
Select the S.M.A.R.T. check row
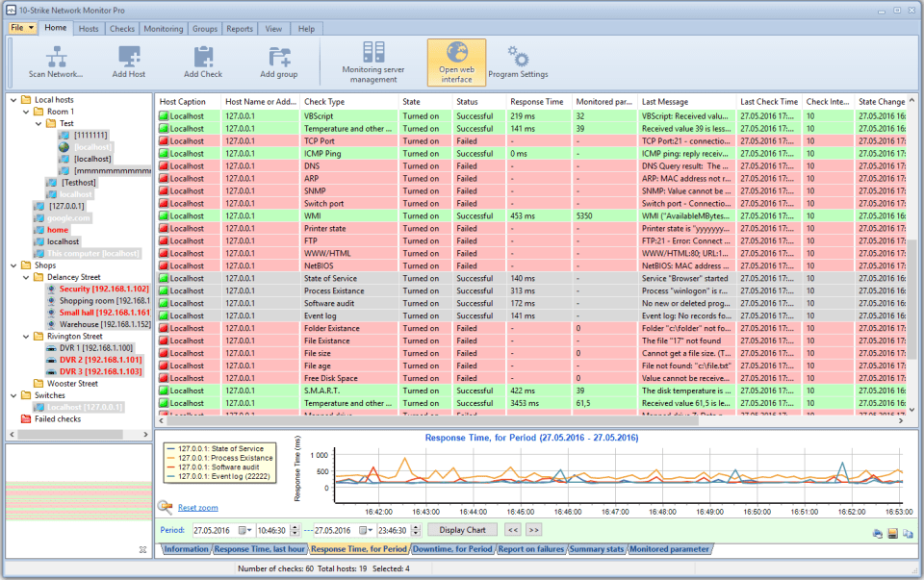click(x=531, y=391)
